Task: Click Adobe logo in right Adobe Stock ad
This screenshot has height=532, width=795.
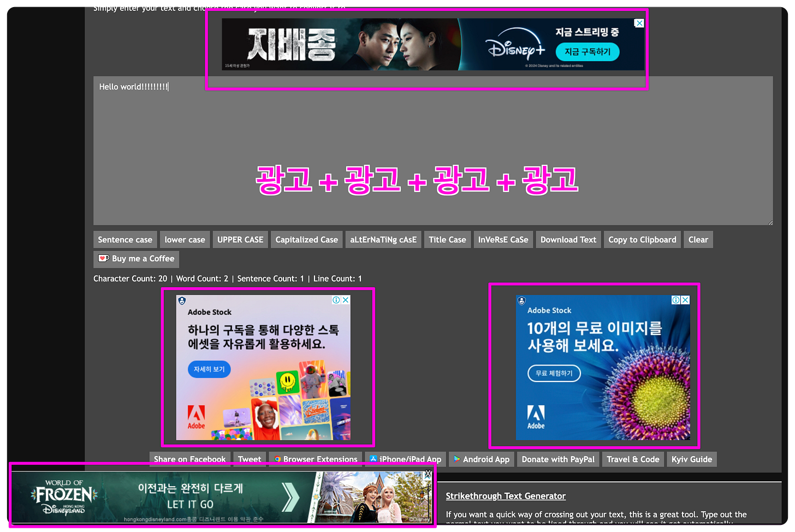Action: pos(536,417)
